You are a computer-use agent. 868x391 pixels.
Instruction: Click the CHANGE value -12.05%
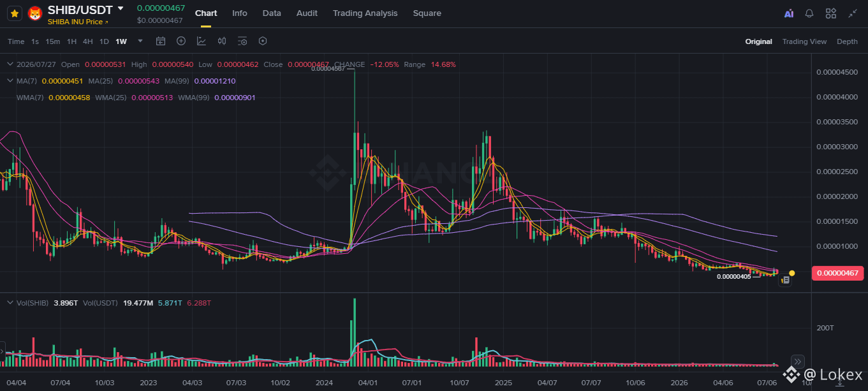385,64
